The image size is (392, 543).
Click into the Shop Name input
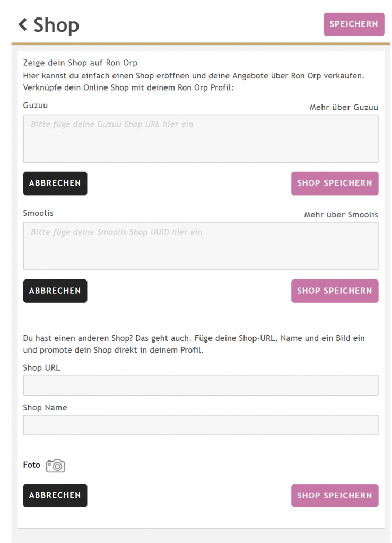[201, 425]
